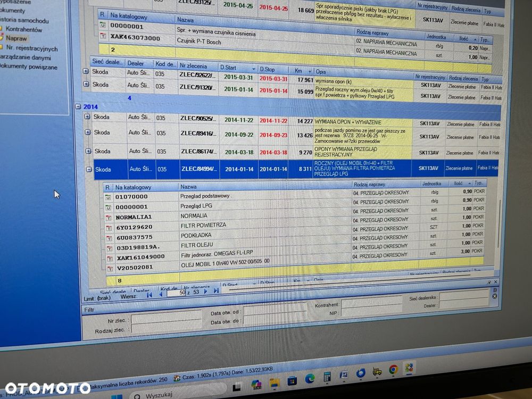
Task: Open Kontrahentów in the left sidebar
Action: 24,29
